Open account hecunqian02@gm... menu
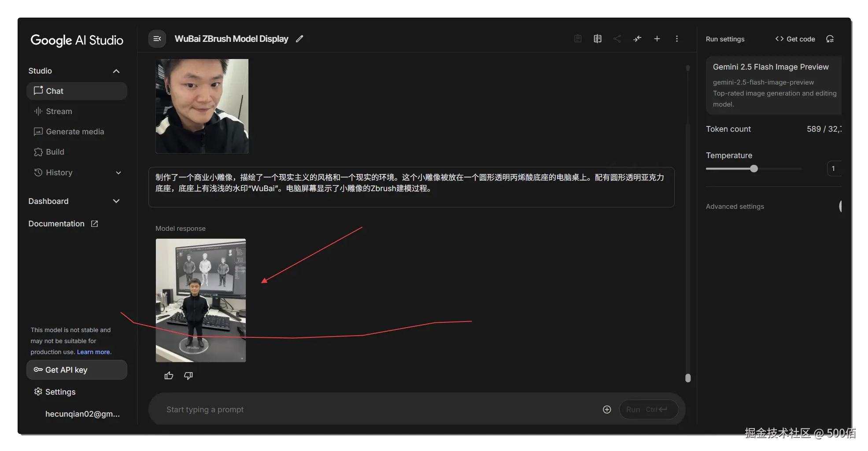Screen dimensions: 868x451 [82, 414]
